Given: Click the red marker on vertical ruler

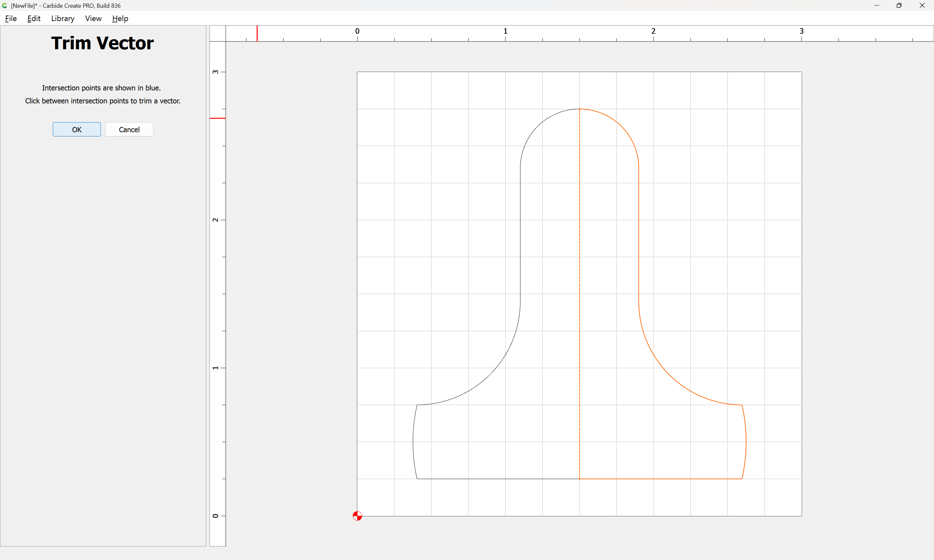Looking at the screenshot, I should coord(218,118).
